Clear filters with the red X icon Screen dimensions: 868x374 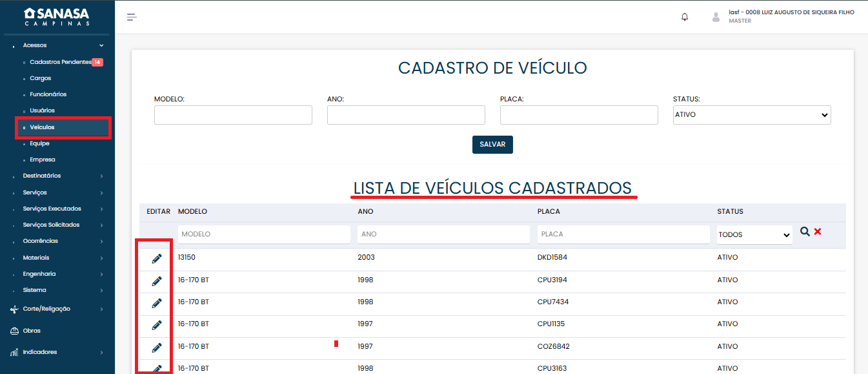tap(818, 231)
